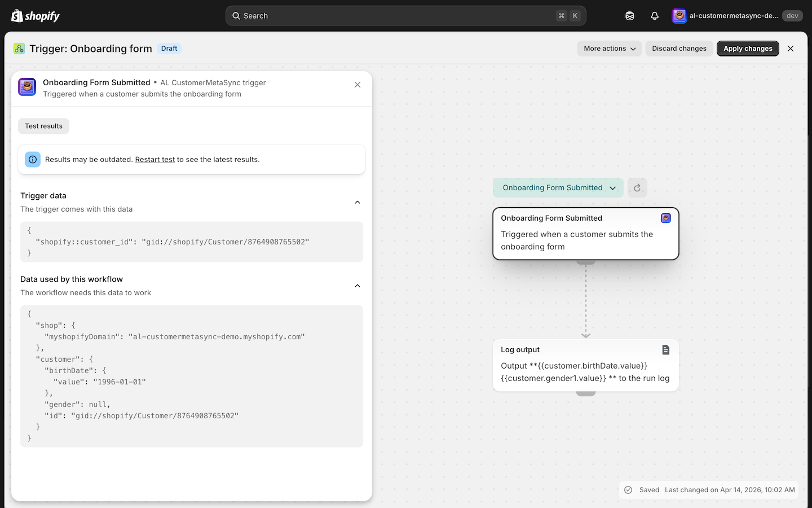Click the app icon on the trigger node

666,218
